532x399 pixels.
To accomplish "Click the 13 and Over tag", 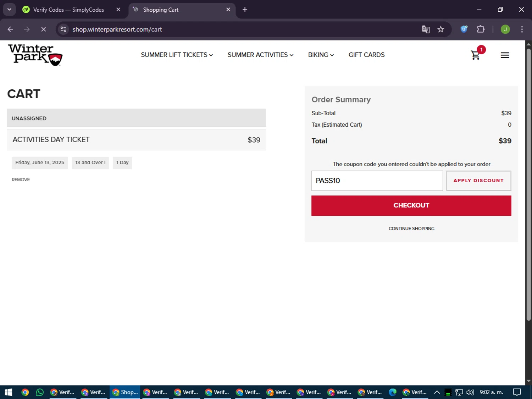I will coord(90,163).
